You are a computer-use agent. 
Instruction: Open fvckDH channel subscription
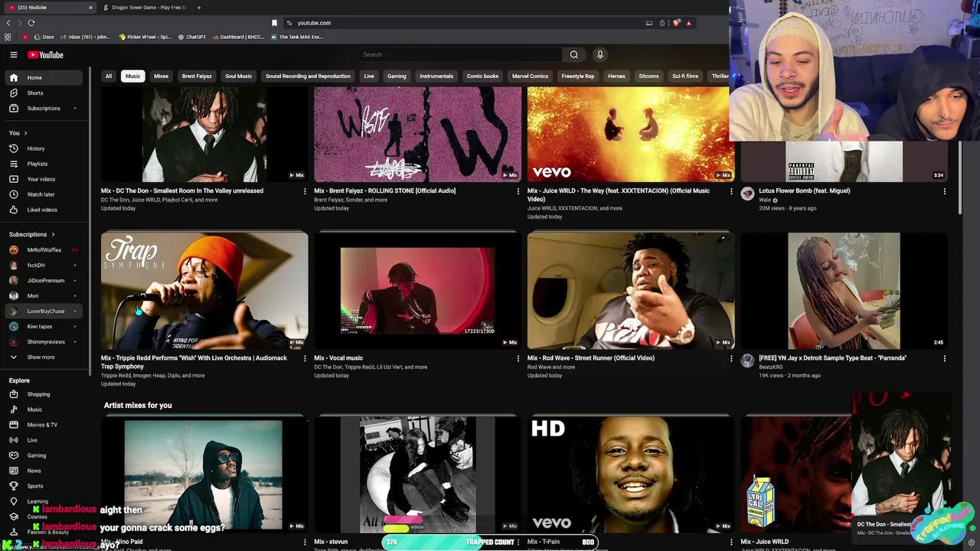click(x=44, y=265)
